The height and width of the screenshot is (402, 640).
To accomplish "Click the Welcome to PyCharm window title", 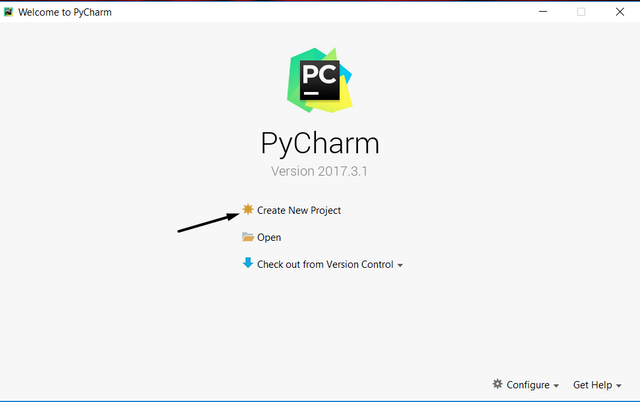I will 65,12.
